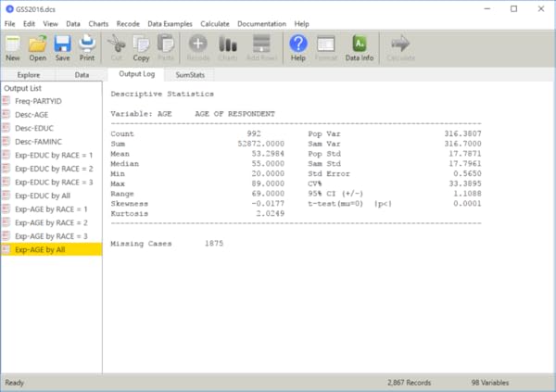Open the View menu

click(x=50, y=24)
